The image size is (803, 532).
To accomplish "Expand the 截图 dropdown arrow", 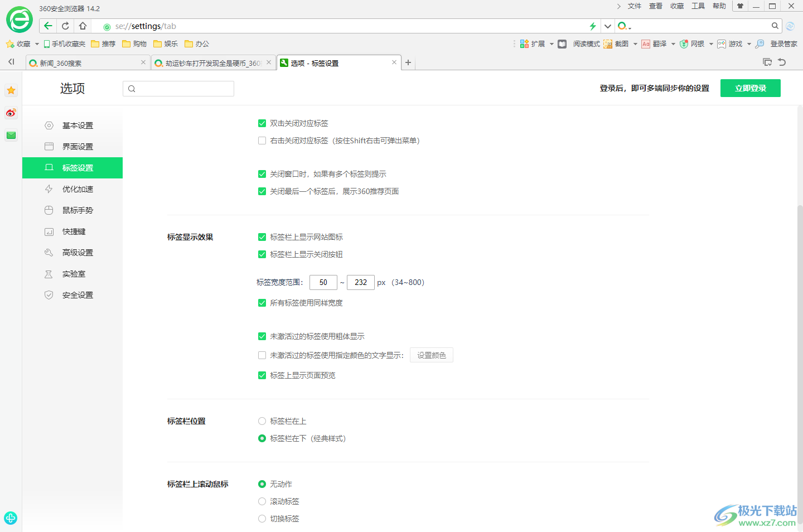I will tap(635, 43).
